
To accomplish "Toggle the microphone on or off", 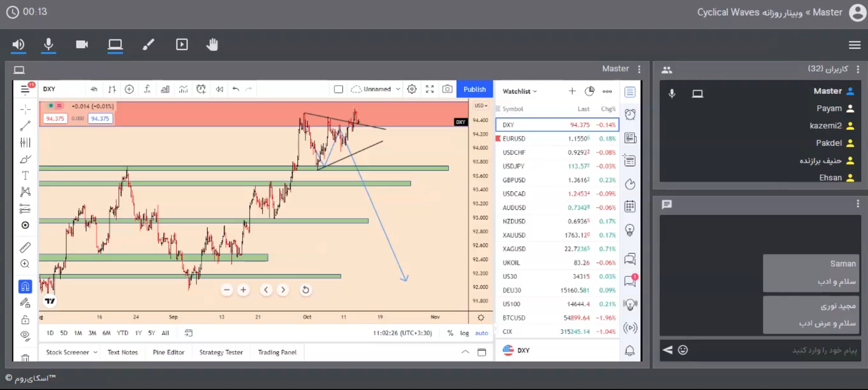I will point(49,45).
